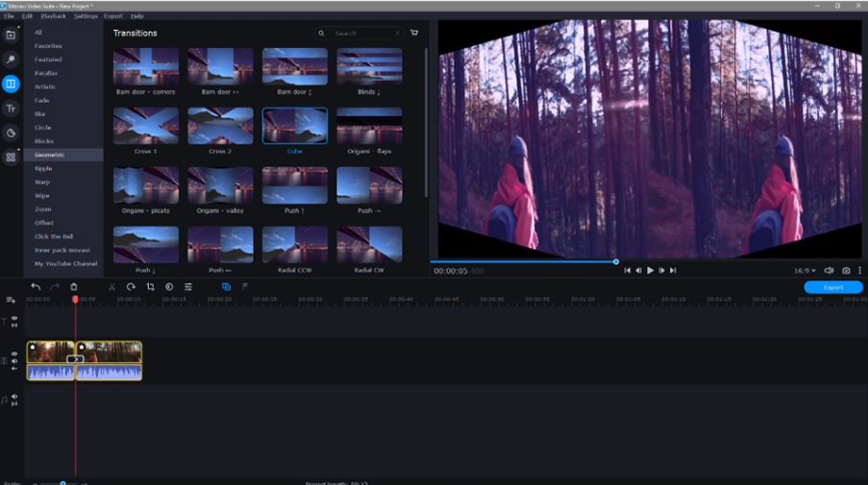Open the Help menu
This screenshot has height=485, width=868.
[x=136, y=16]
